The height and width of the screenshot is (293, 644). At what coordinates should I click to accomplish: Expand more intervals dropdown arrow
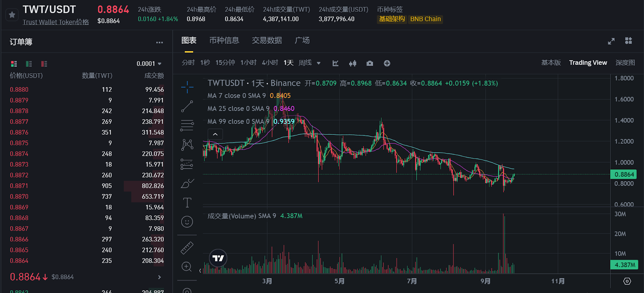319,63
